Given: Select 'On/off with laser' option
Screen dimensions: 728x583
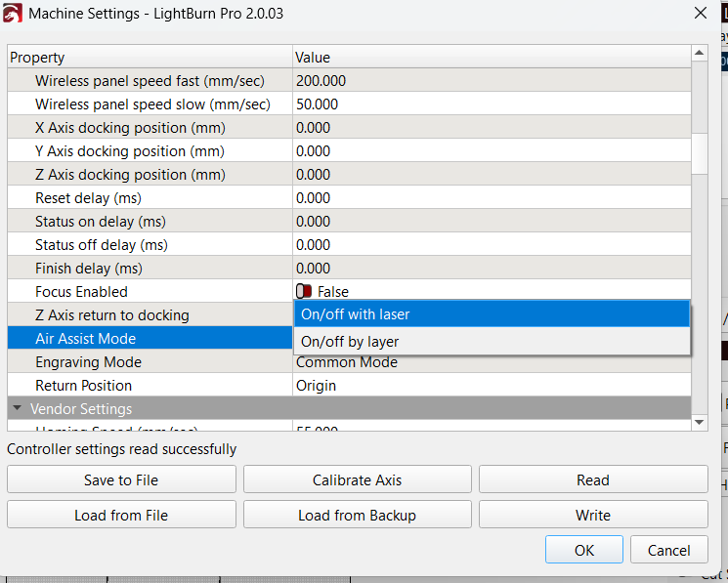Looking at the screenshot, I should tap(492, 314).
